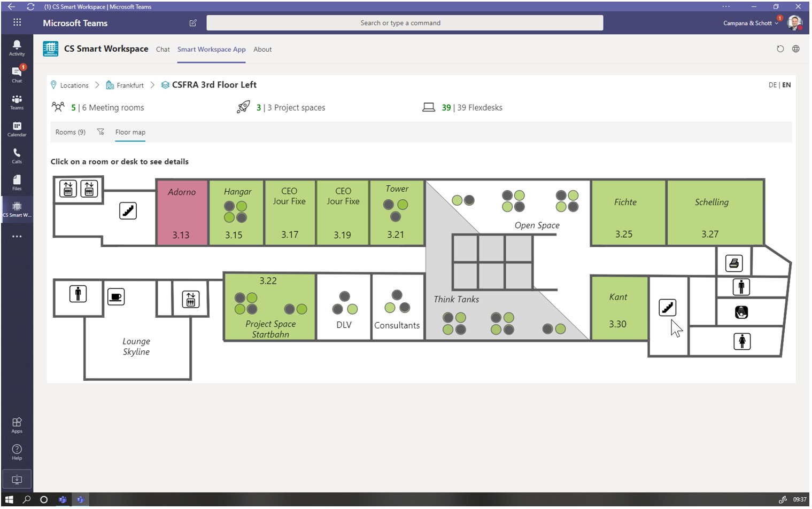Switch language to DE
812x509 pixels.
click(x=772, y=85)
